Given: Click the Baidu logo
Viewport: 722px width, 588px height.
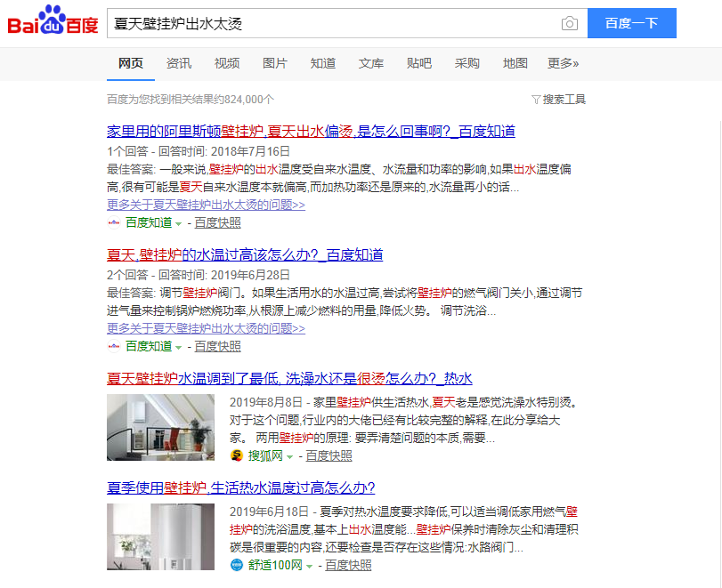Looking at the screenshot, I should [x=53, y=20].
